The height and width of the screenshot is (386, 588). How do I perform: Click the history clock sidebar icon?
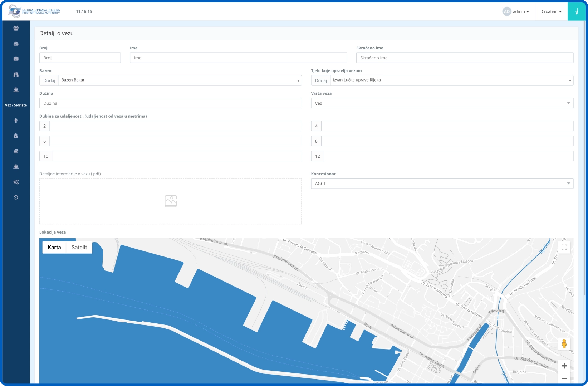pyautogui.click(x=16, y=197)
